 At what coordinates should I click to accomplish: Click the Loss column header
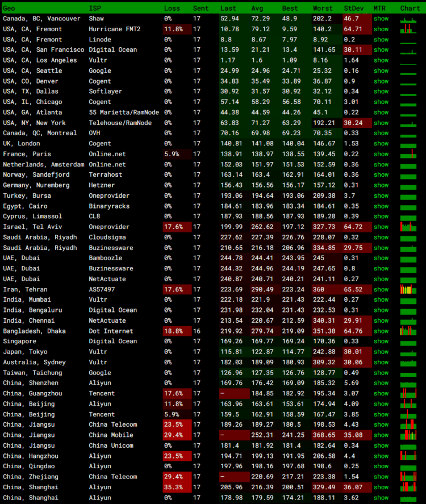(172, 8)
